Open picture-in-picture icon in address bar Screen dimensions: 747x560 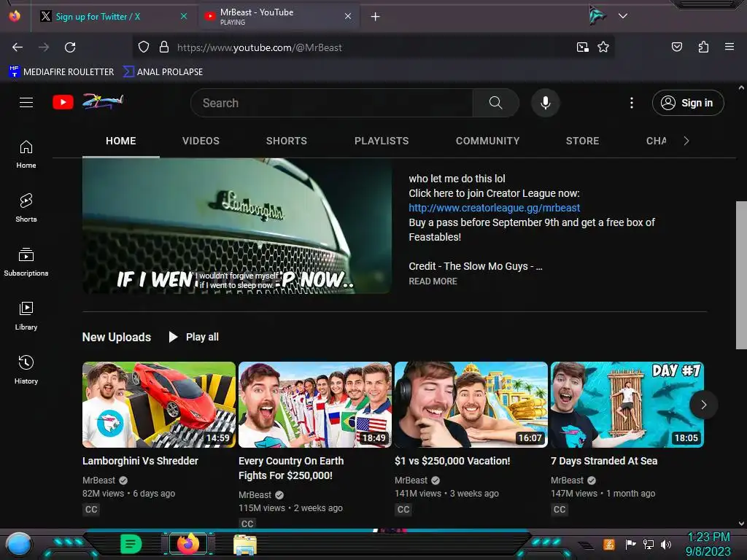pos(583,47)
